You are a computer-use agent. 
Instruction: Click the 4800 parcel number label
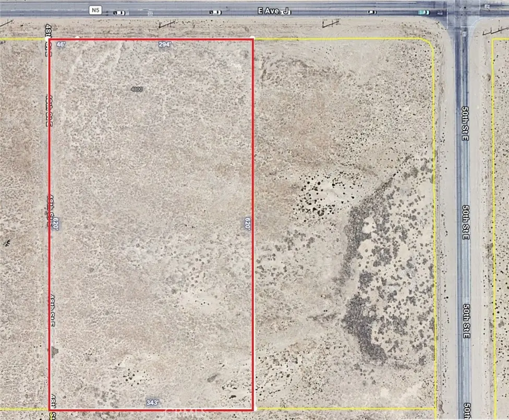[x=137, y=89]
